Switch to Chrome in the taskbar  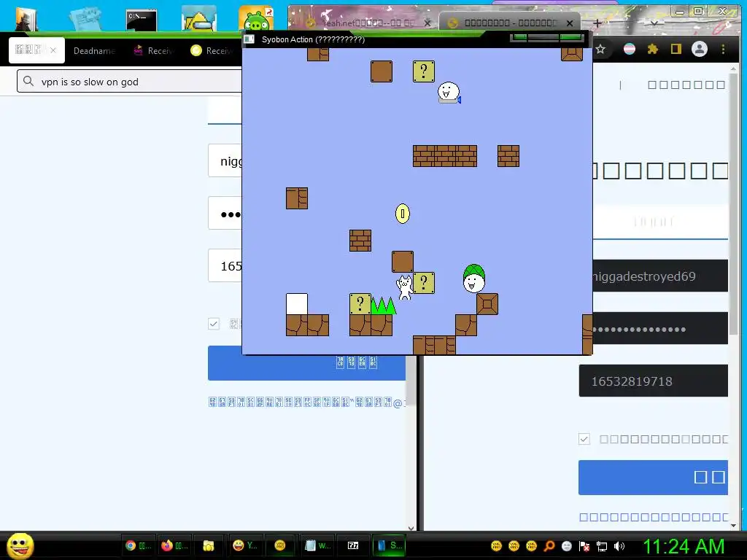pyautogui.click(x=138, y=545)
